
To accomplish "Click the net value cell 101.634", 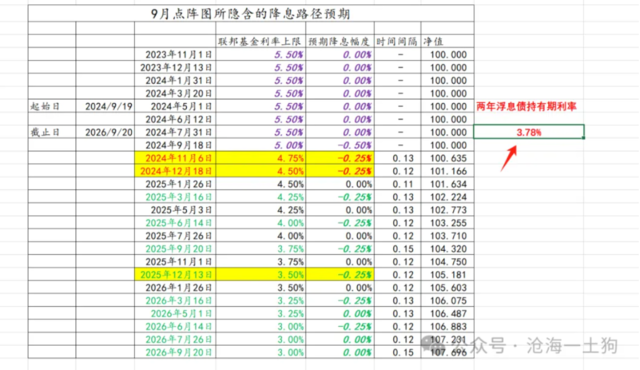I will tap(447, 184).
